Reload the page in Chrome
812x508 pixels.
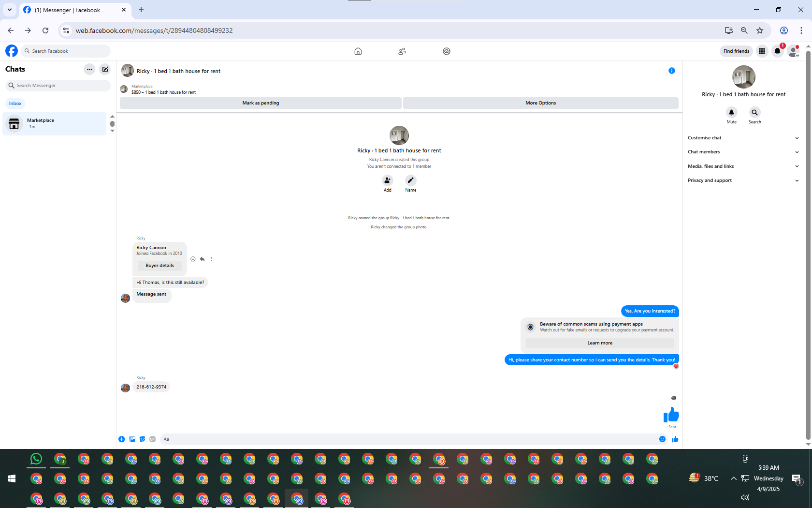point(45,30)
